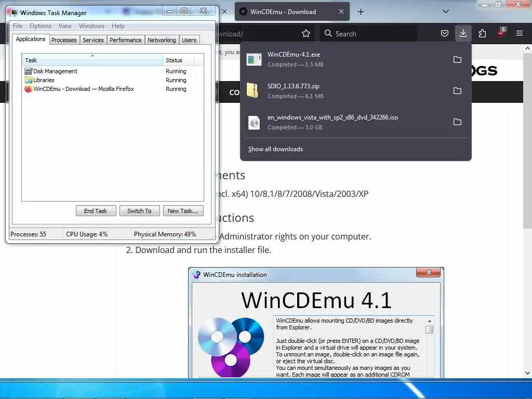
Task: Open the Options menu in Task Manager
Action: 41,26
